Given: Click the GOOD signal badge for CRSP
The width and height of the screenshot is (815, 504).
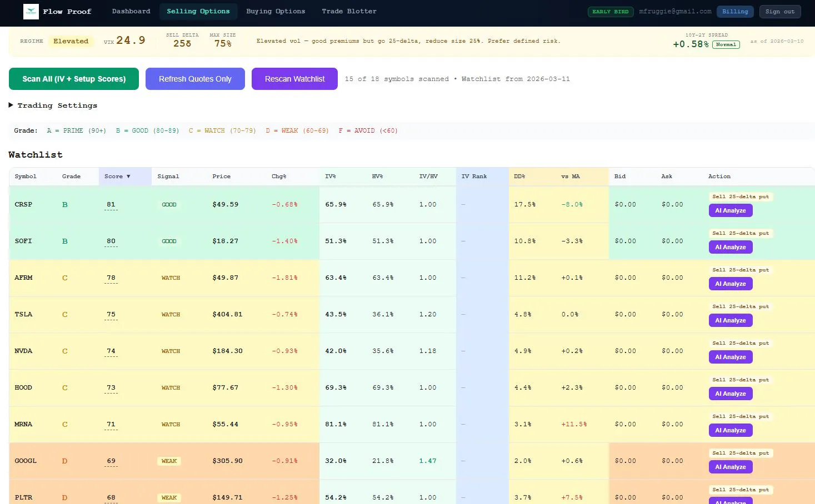Looking at the screenshot, I should 169,205.
